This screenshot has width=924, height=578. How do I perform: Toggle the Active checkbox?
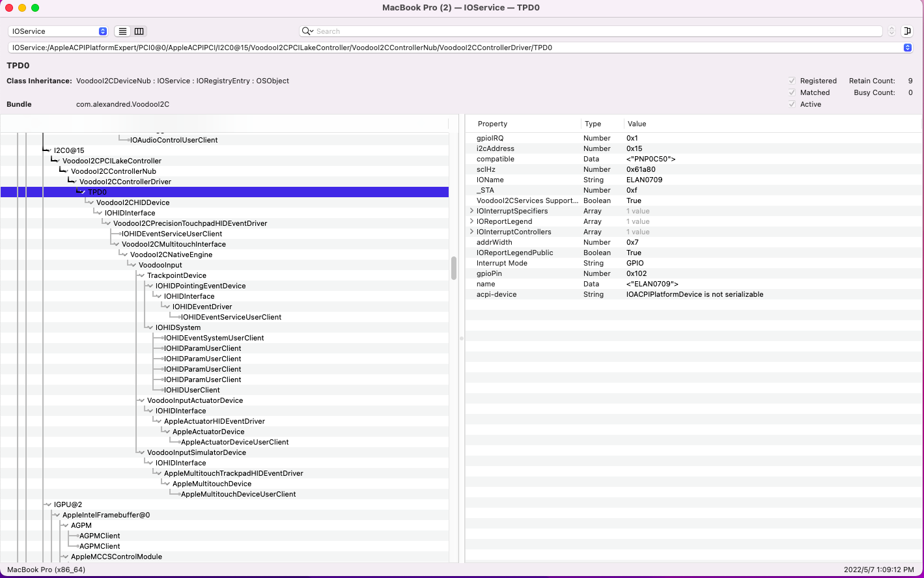tap(792, 104)
